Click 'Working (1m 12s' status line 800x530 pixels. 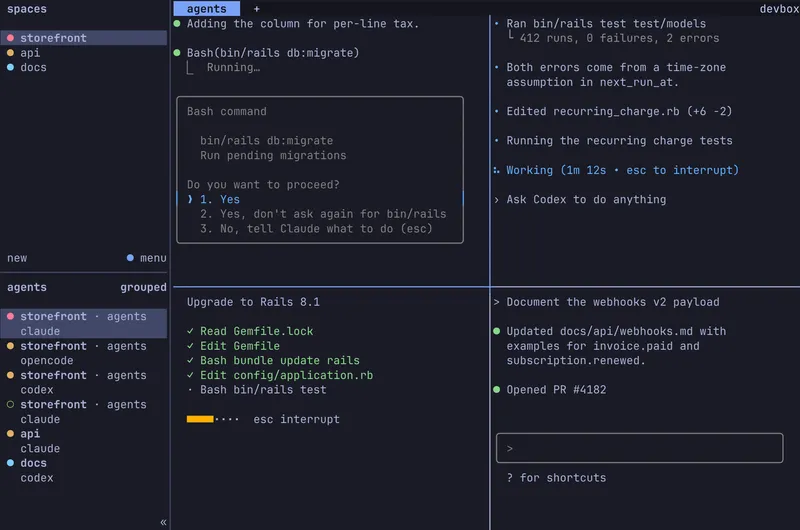point(622,170)
